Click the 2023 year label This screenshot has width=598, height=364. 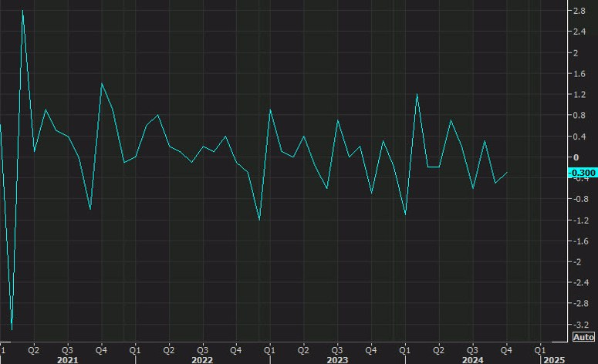(x=337, y=360)
